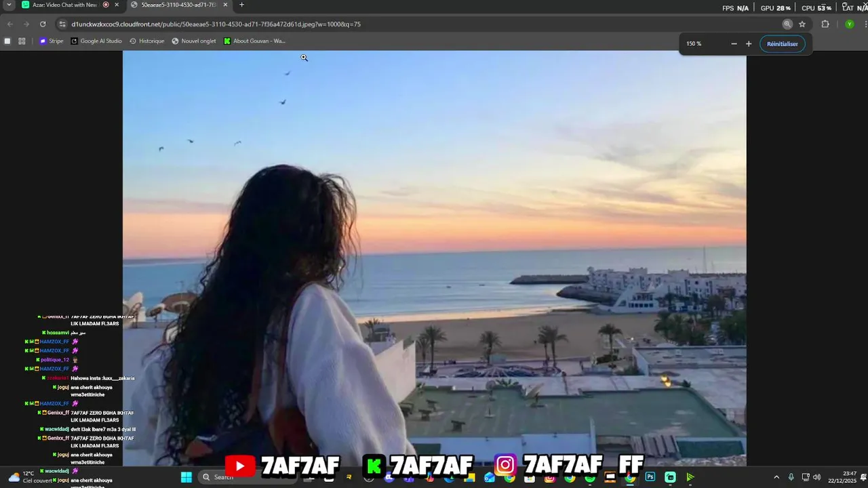Screen dimensions: 868x488
Task: Open the Nouvel onglet bookmark
Action: (194, 41)
